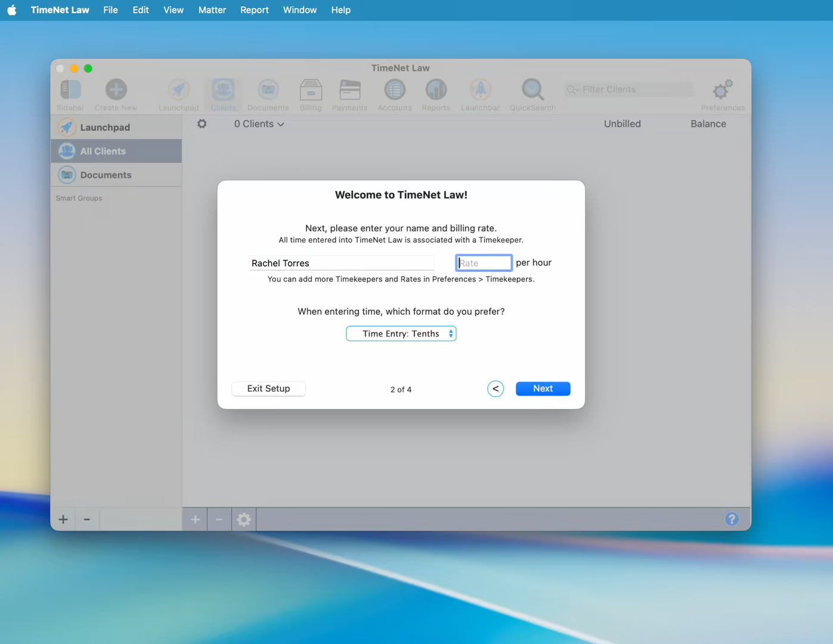The height and width of the screenshot is (644, 833).
Task: Open Launchpad from the toolbar
Action: click(178, 95)
